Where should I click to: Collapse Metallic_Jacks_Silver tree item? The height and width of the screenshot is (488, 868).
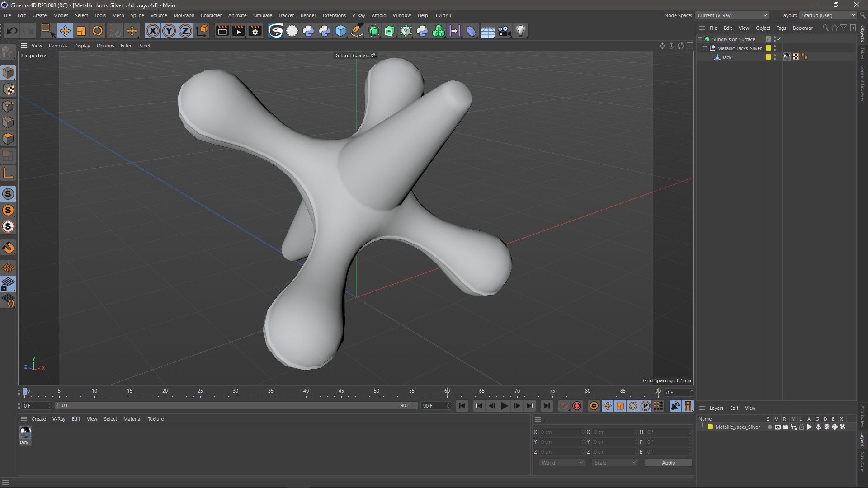[x=705, y=48]
